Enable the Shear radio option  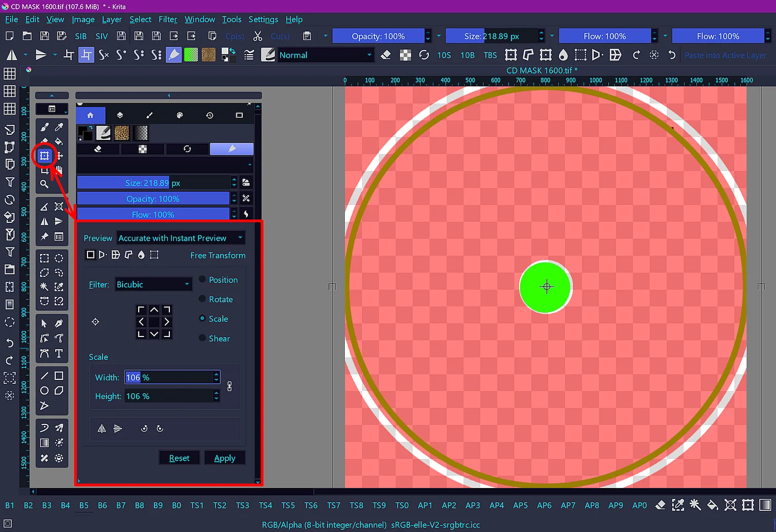[x=203, y=338]
